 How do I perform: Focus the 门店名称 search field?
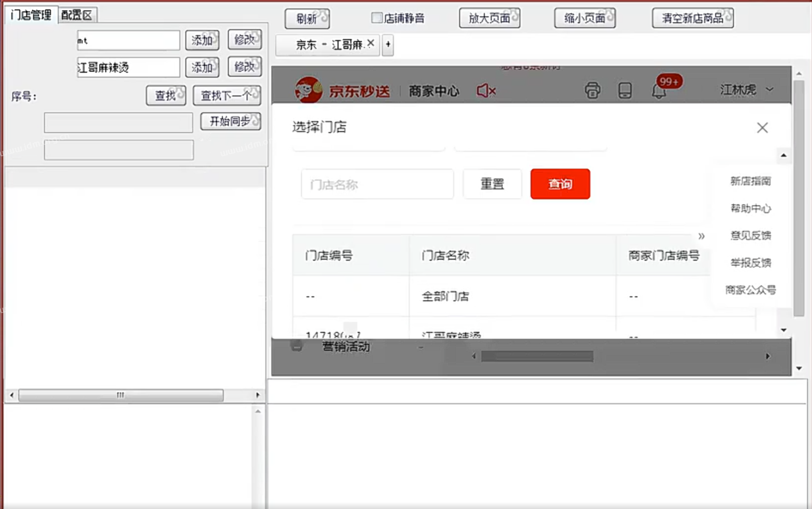click(377, 185)
